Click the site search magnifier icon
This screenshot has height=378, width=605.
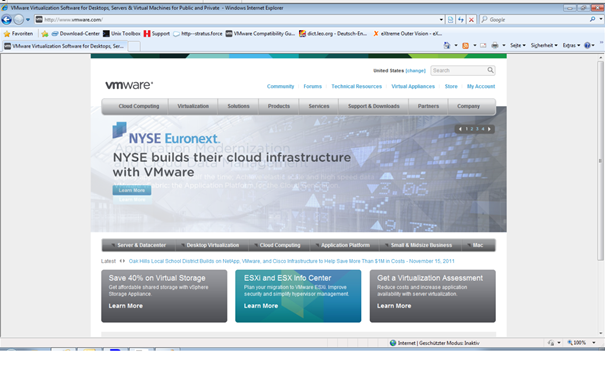490,70
